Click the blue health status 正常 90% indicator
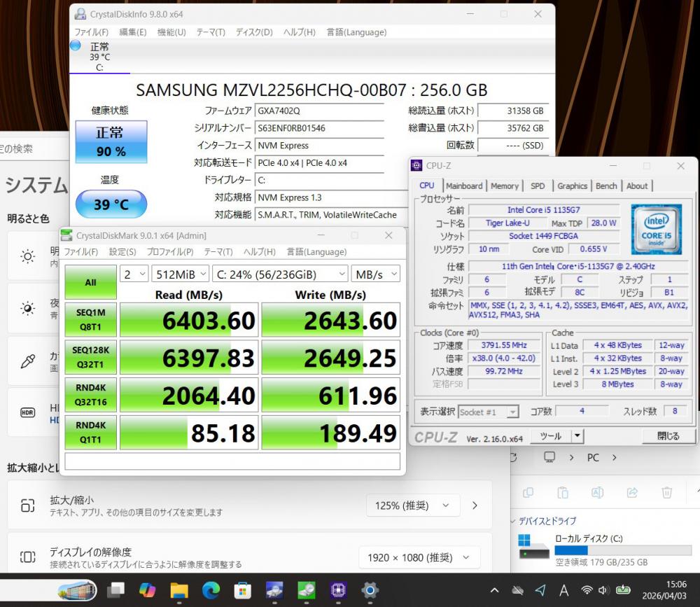Image resolution: width=700 pixels, height=607 pixels. 111,141
